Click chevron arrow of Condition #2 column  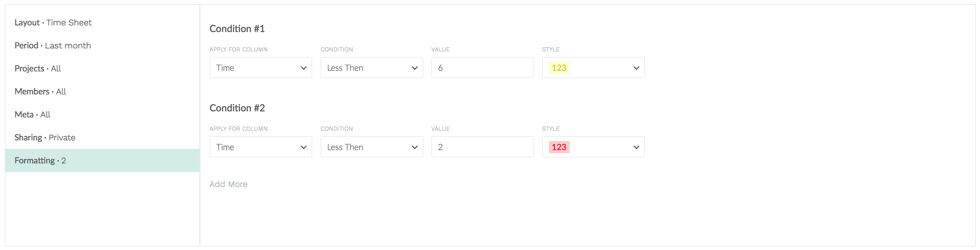pos(304,147)
